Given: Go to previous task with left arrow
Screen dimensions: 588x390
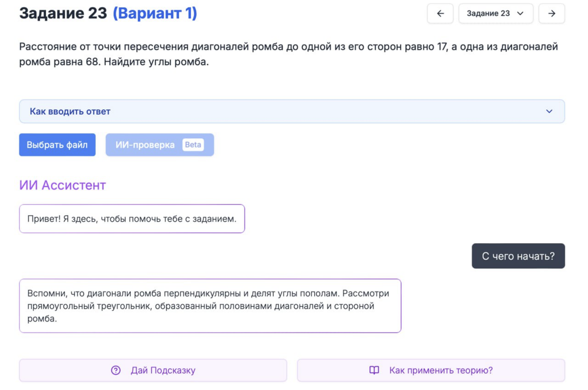Looking at the screenshot, I should (x=440, y=14).
